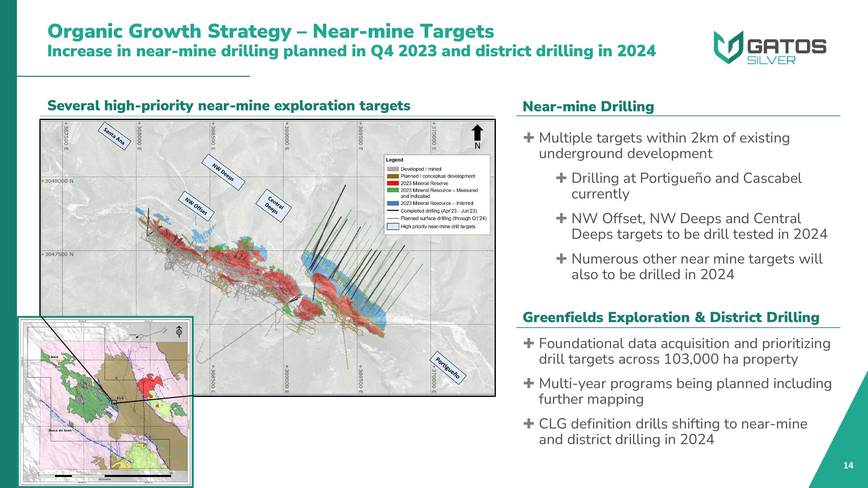The height and width of the screenshot is (488, 868).
Task: Click the +3047500 N grid label
Action: (x=57, y=254)
